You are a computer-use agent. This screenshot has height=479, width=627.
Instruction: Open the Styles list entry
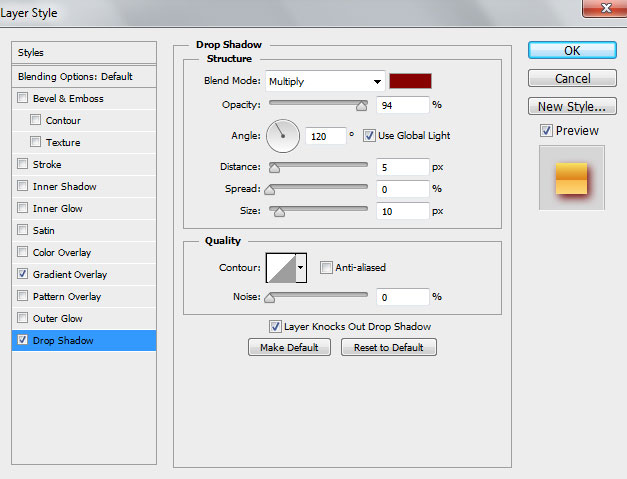coord(84,52)
